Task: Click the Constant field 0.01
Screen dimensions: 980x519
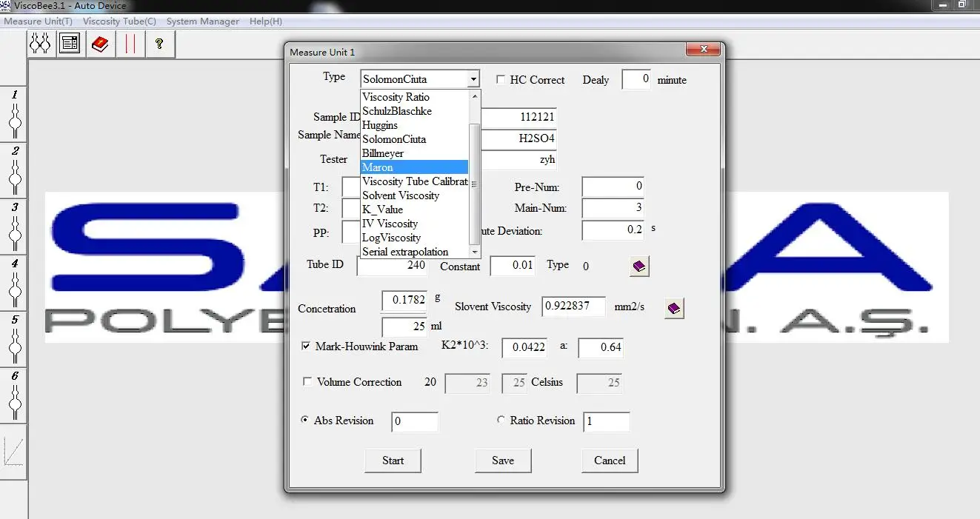Action: coord(513,265)
